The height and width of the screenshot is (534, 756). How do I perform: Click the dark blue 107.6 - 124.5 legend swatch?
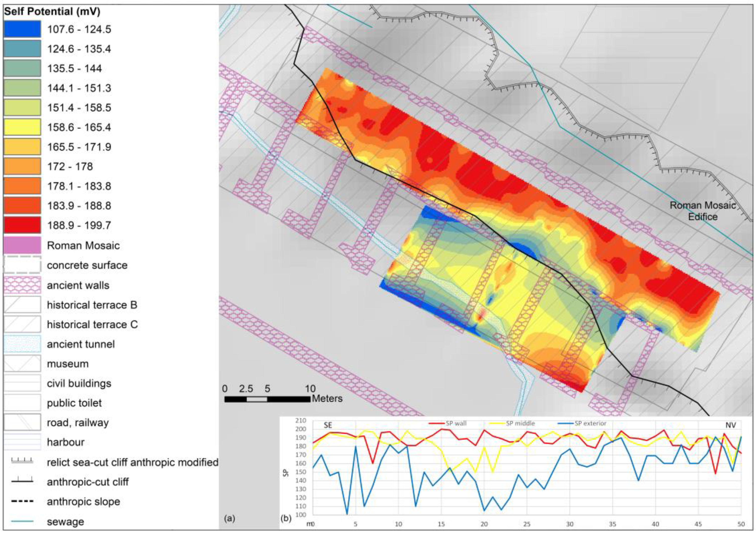click(x=22, y=29)
